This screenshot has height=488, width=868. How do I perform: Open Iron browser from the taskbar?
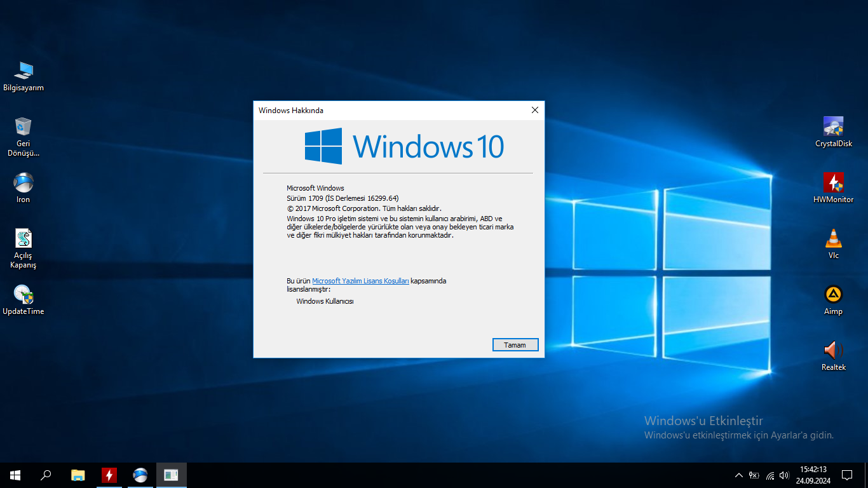point(140,475)
